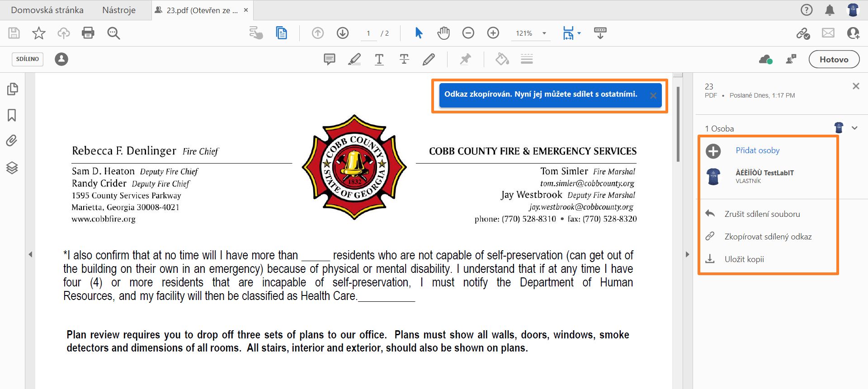868x389 pixels.
Task: Open line thickness options
Action: coord(527,59)
